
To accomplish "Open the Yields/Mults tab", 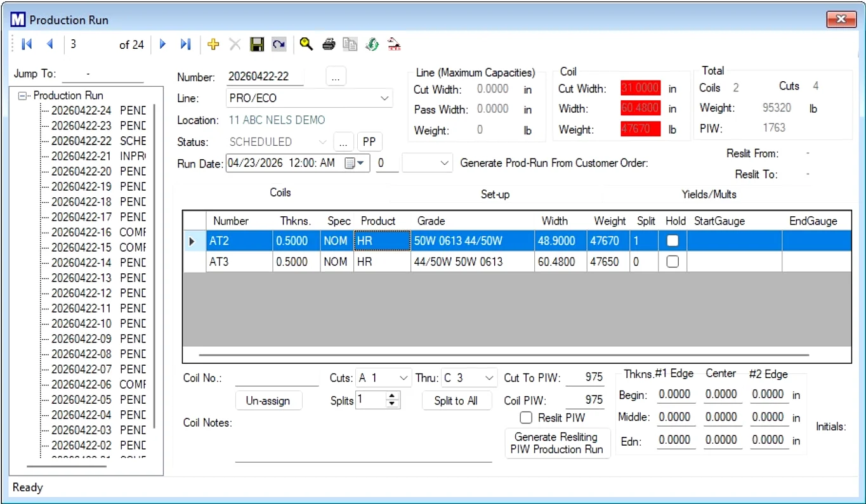I will coord(709,194).
